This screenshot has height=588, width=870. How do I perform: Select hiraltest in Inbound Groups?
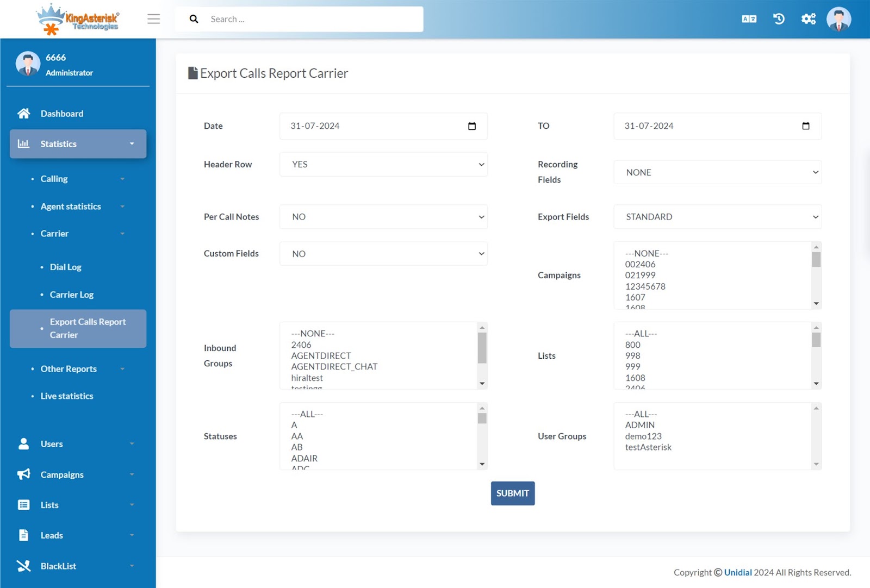click(x=307, y=378)
